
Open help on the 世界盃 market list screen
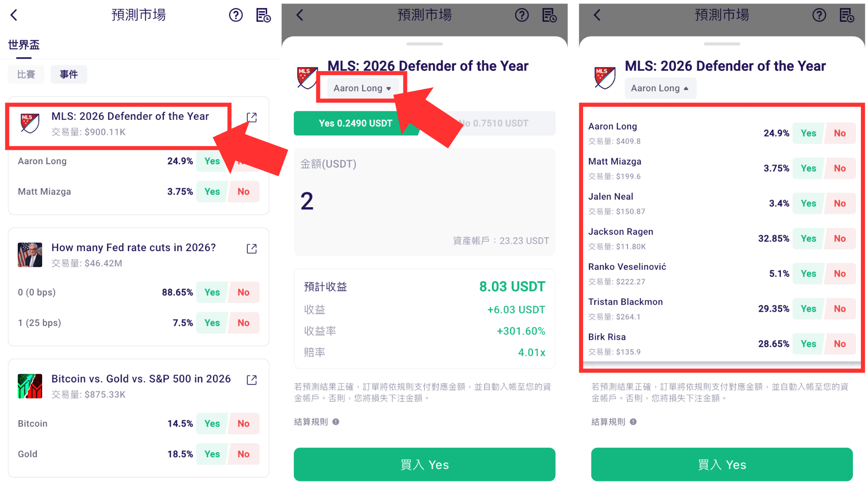(236, 15)
